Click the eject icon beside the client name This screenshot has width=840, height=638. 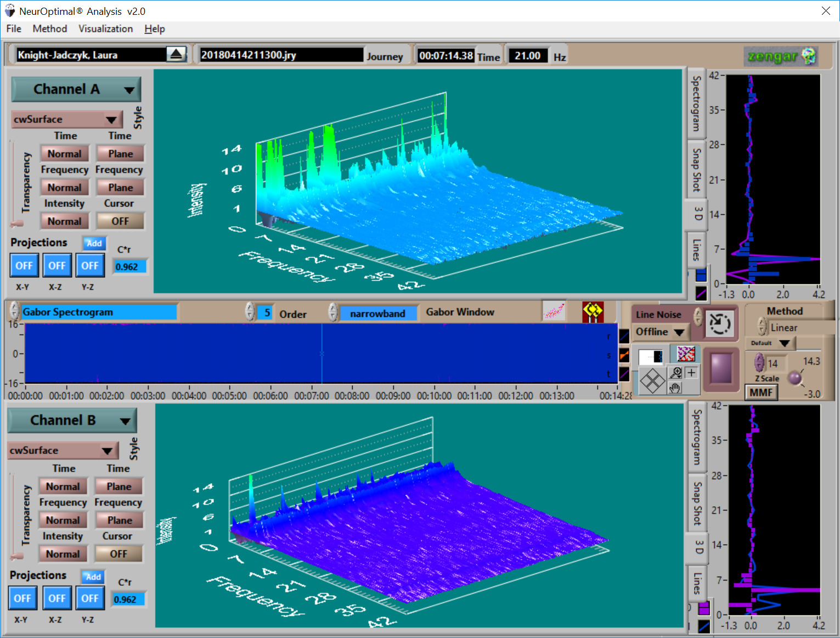coord(176,54)
